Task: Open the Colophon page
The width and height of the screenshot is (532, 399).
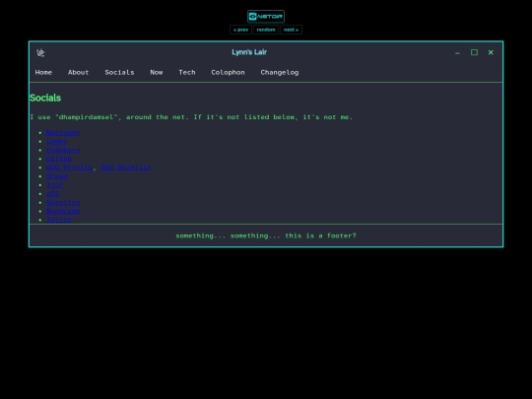Action: tap(228, 72)
